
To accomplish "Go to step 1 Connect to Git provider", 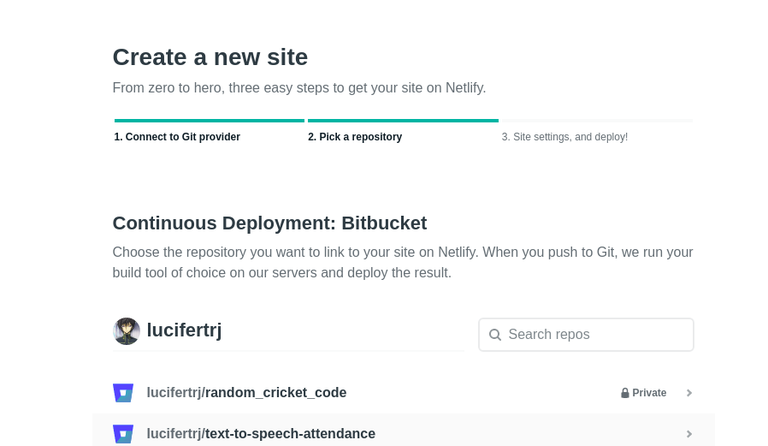I will point(177,137).
